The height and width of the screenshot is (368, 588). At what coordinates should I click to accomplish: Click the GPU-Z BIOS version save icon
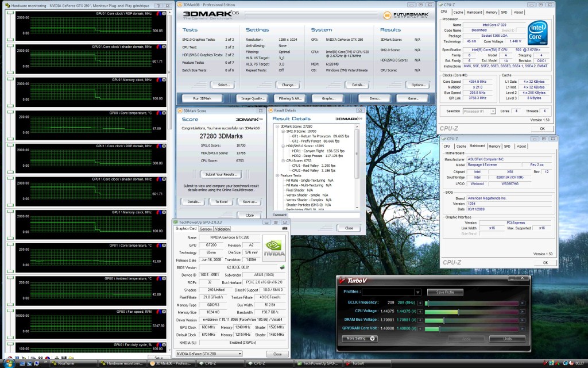[282, 267]
